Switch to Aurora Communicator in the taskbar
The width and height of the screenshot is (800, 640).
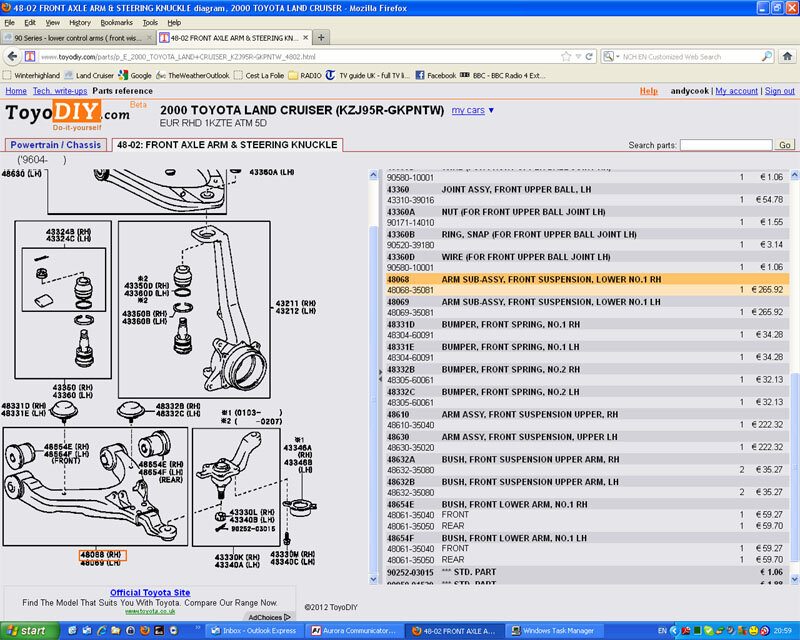[x=354, y=630]
